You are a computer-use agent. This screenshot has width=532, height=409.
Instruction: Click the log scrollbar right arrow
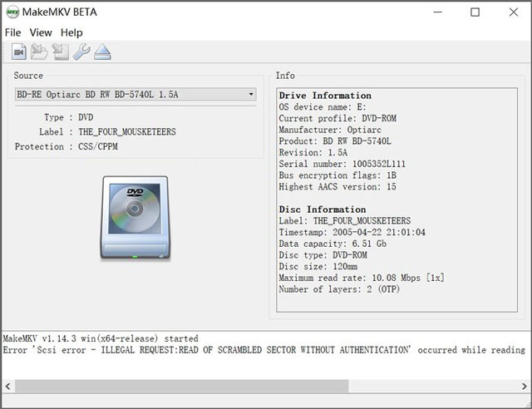coord(525,387)
